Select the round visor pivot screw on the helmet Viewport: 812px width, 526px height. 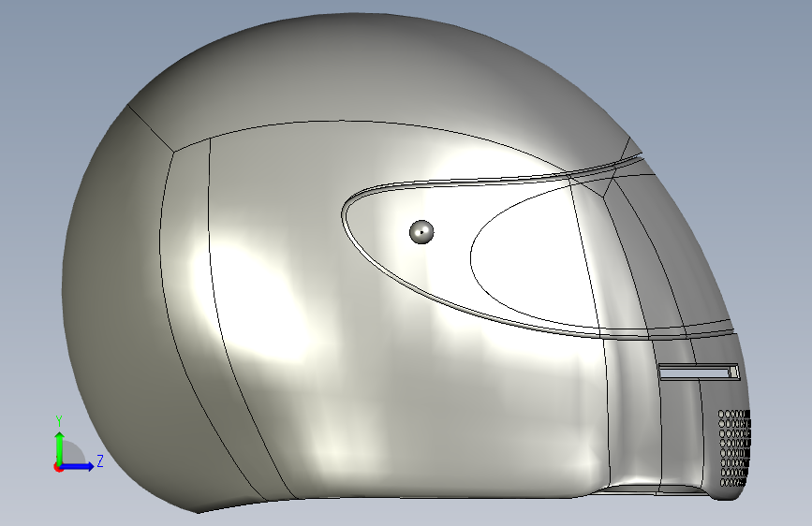pos(421,232)
